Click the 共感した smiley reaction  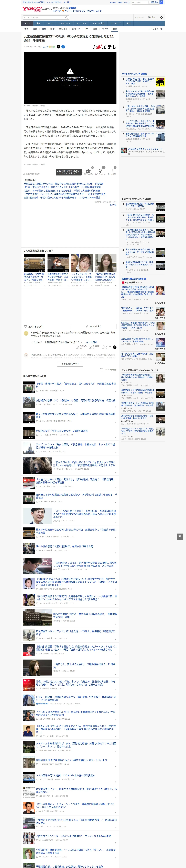click(77, 347)
